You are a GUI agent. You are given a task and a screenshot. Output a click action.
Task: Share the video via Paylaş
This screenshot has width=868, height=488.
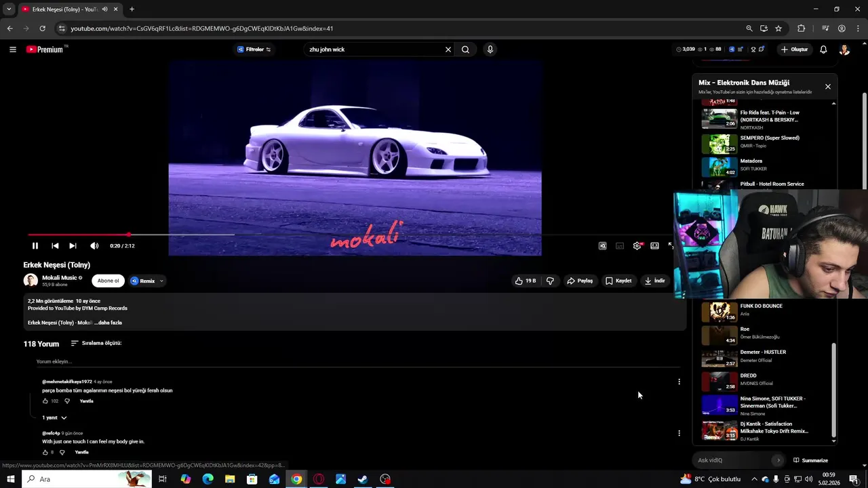pos(580,281)
